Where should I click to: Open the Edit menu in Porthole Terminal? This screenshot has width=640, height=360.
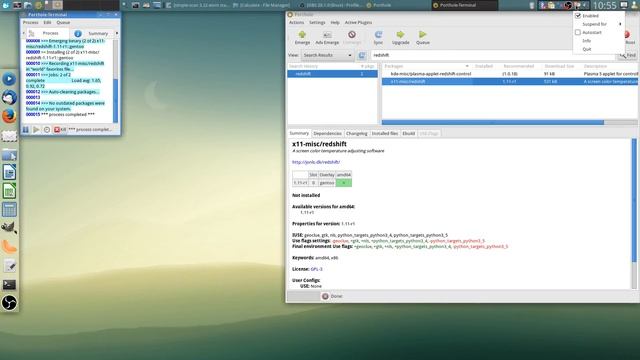pyautogui.click(x=47, y=22)
